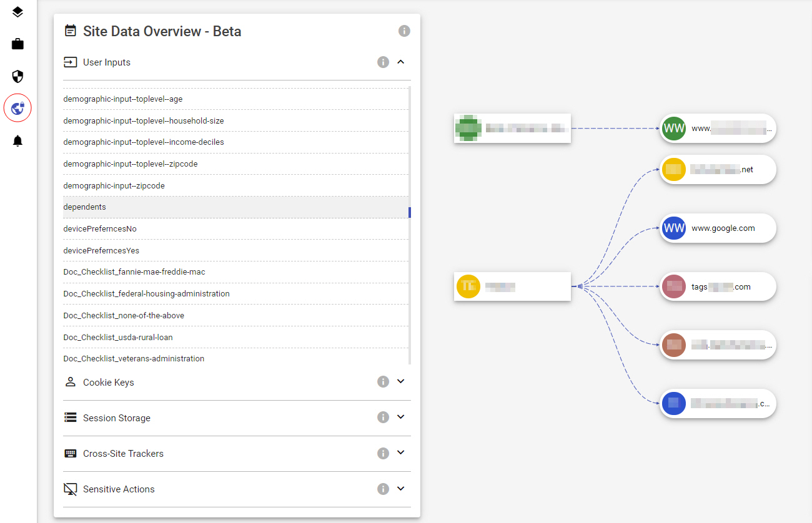Click the www.google.com node label
The image size is (812, 523).
pos(723,228)
